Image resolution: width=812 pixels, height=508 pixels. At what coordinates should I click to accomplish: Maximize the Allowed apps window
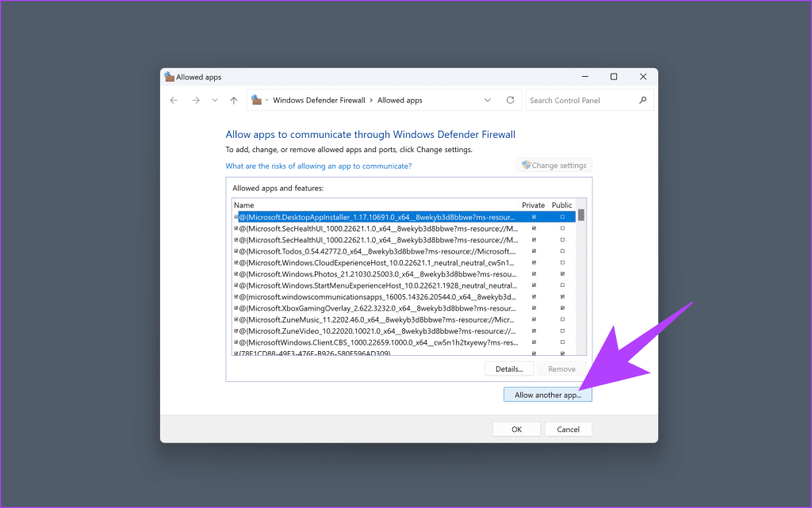[x=614, y=77]
